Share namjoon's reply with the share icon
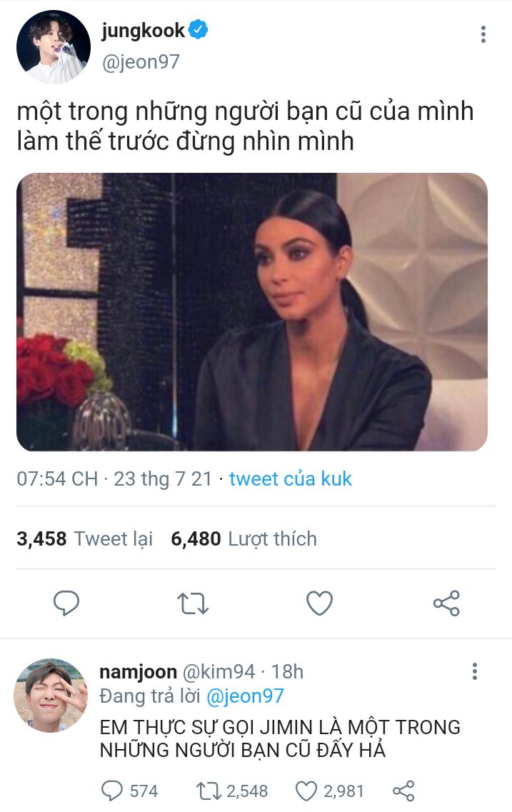 tap(403, 791)
